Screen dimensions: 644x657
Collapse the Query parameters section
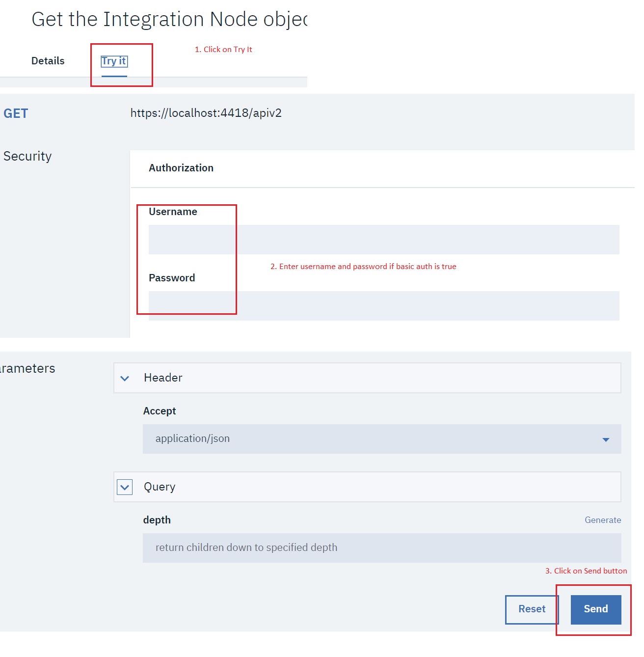125,487
